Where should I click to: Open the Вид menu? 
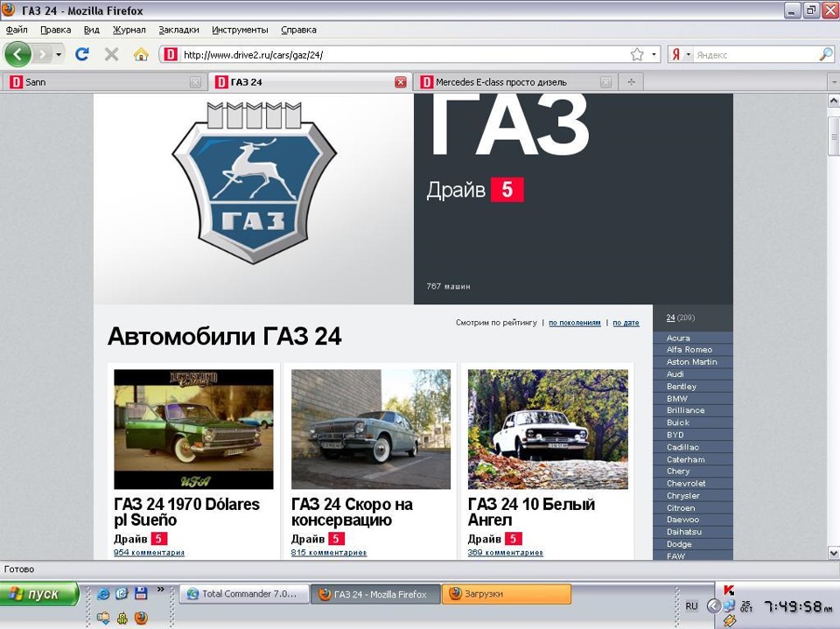(92, 30)
